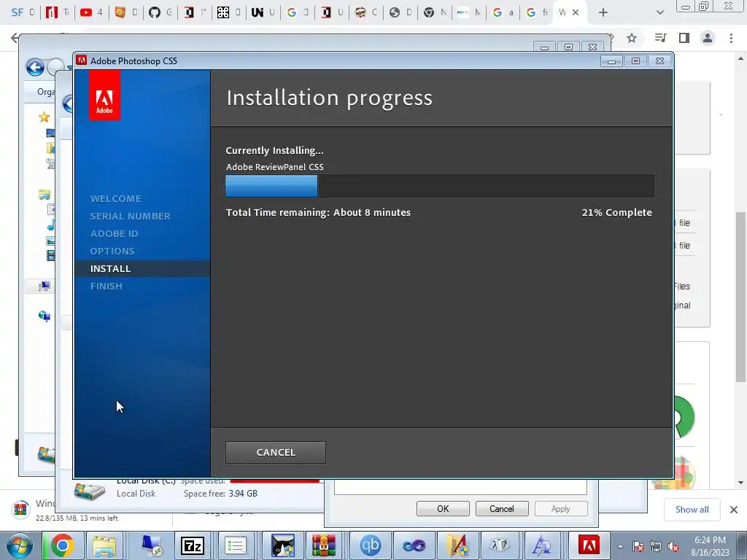
Task: Switch to the SF tab in Chrome
Action: pyautogui.click(x=23, y=12)
